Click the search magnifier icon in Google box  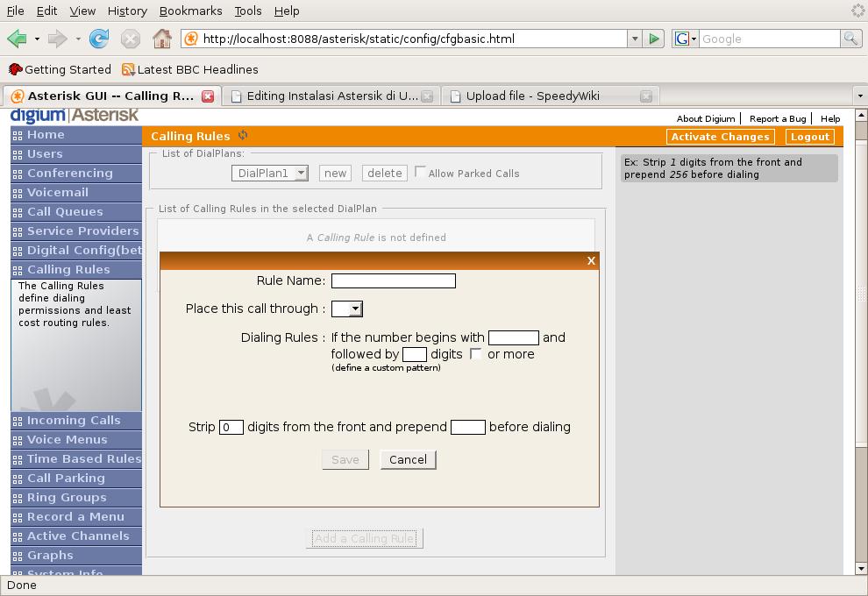tap(850, 39)
